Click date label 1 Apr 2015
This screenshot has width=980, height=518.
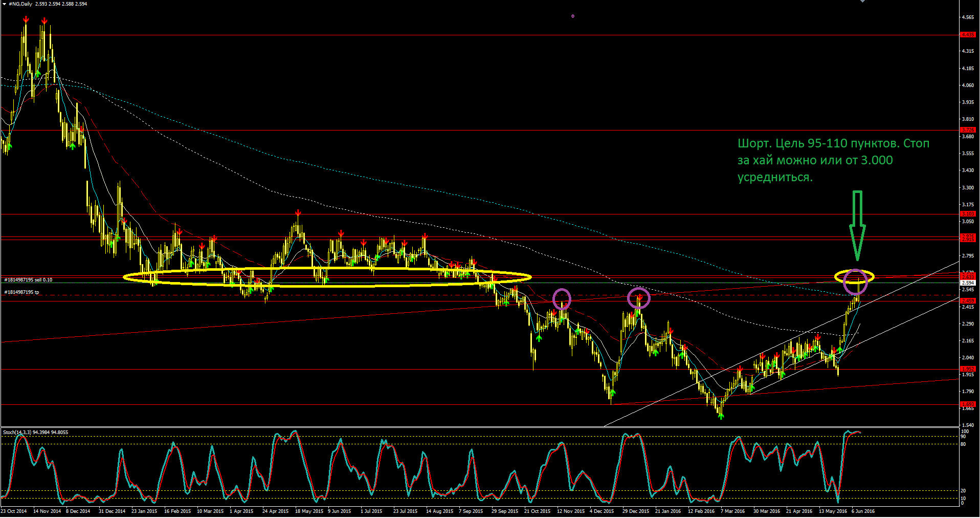tap(241, 511)
